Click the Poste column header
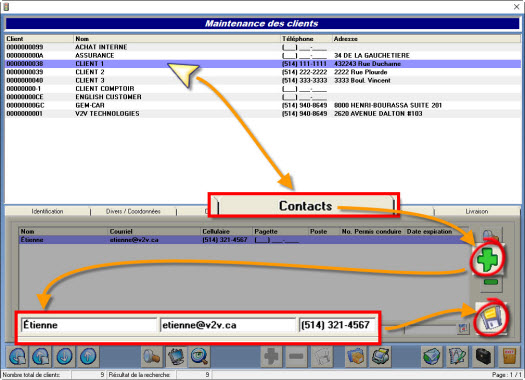 323,231
